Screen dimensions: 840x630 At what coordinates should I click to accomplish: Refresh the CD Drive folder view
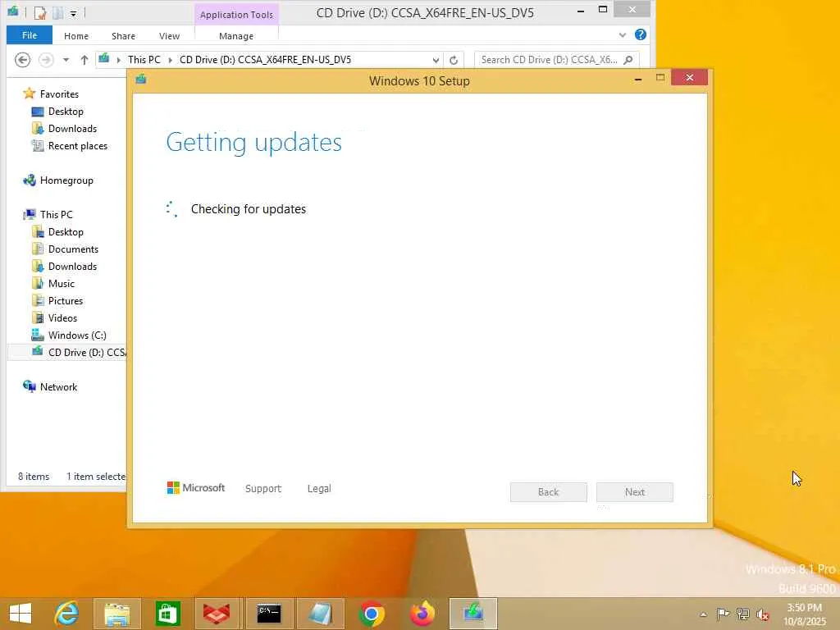[x=454, y=60]
